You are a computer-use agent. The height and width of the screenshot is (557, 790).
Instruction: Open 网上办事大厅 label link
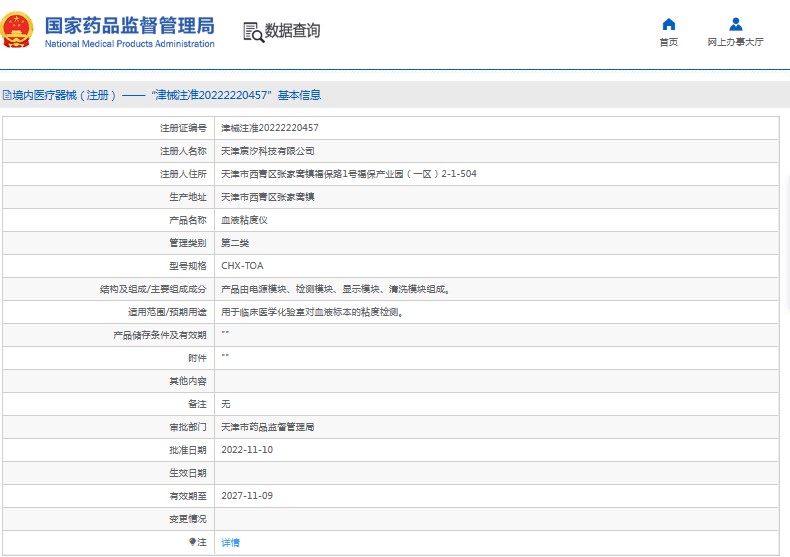736,42
